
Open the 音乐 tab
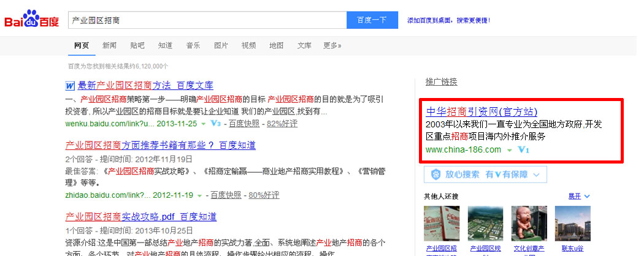pyautogui.click(x=193, y=45)
